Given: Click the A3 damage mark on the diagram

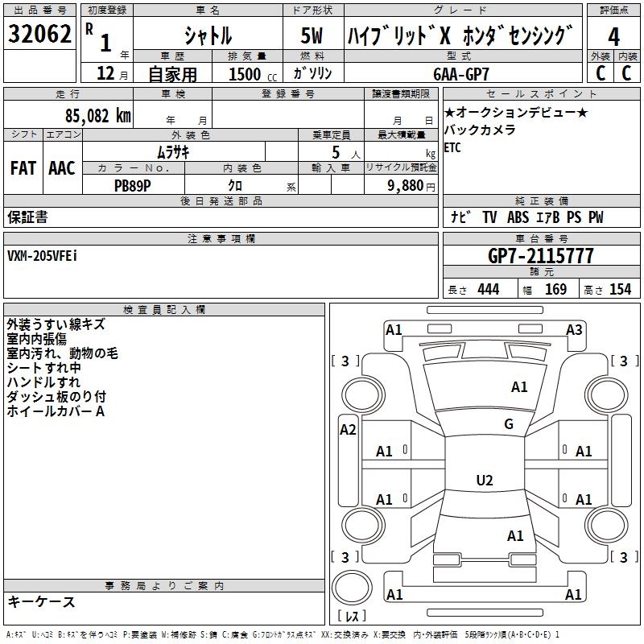Looking at the screenshot, I should pyautogui.click(x=574, y=329).
